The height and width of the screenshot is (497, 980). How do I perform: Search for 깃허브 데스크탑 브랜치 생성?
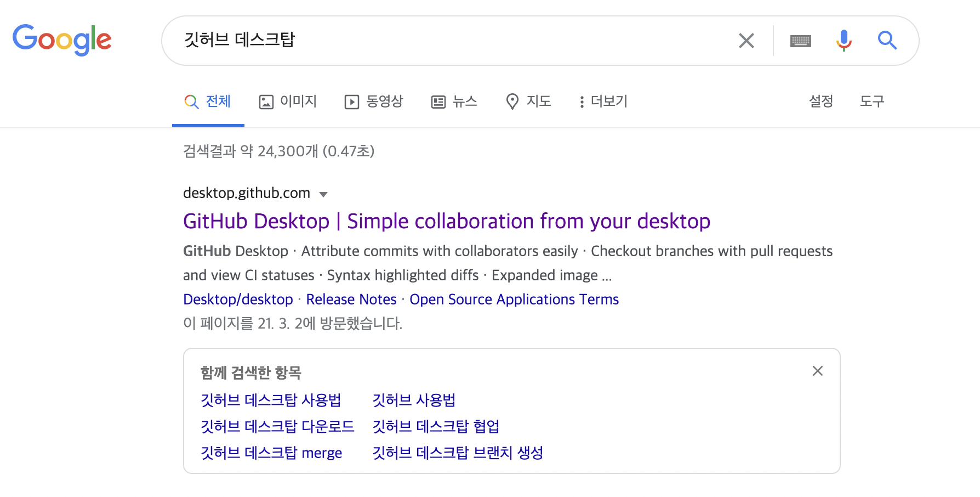458,453
